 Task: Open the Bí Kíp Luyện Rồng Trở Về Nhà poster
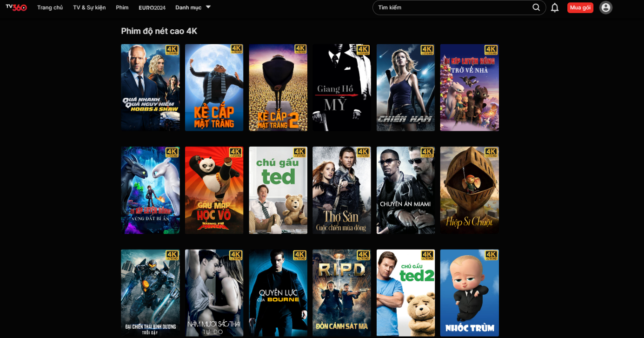click(470, 88)
